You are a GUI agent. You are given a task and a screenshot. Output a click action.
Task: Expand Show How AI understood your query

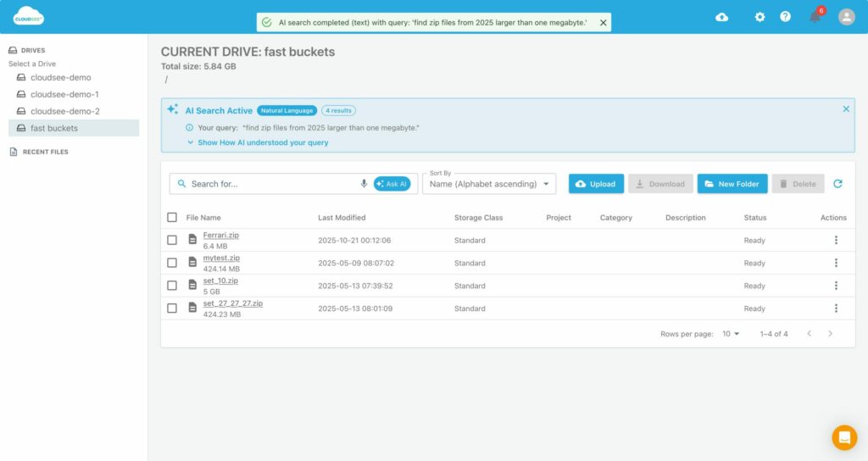pos(258,142)
